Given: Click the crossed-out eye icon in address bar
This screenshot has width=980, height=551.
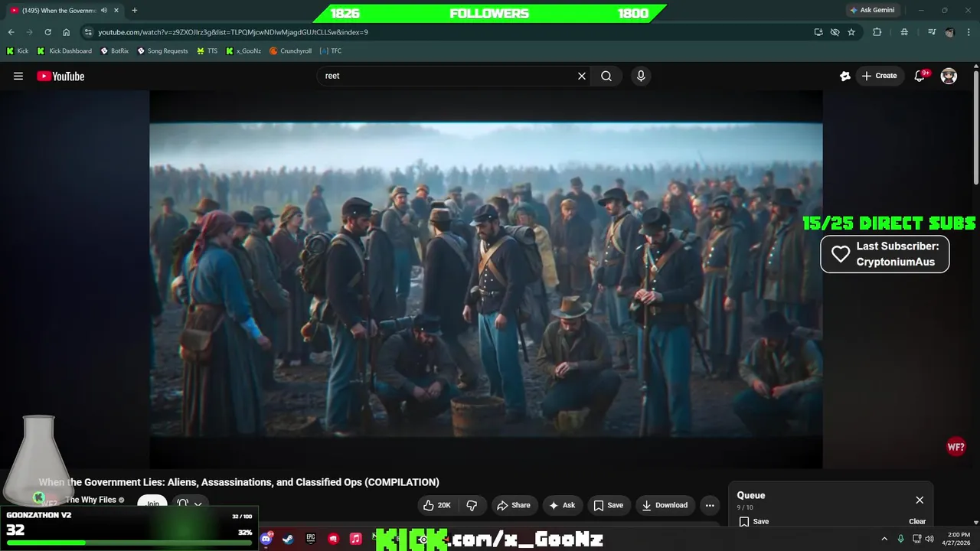Looking at the screenshot, I should [835, 32].
